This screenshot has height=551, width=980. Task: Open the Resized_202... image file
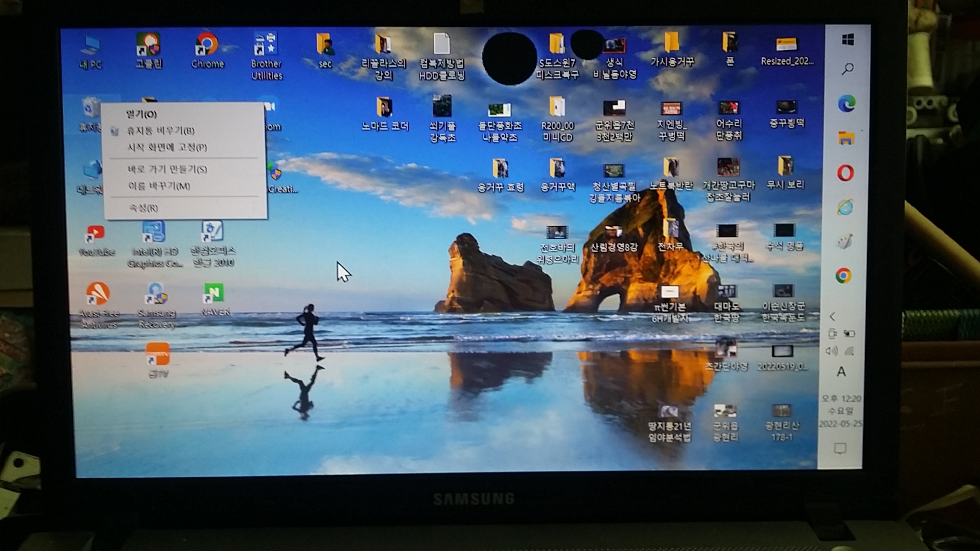click(x=787, y=51)
